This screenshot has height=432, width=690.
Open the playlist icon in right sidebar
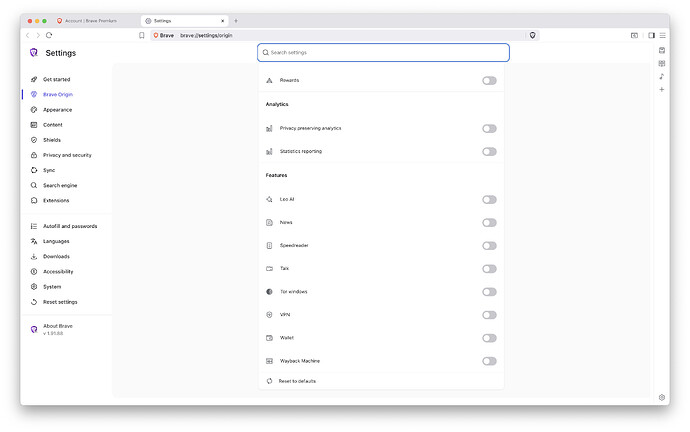[662, 76]
